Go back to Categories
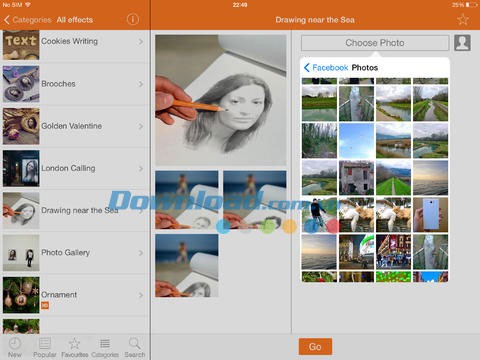 [x=28, y=20]
